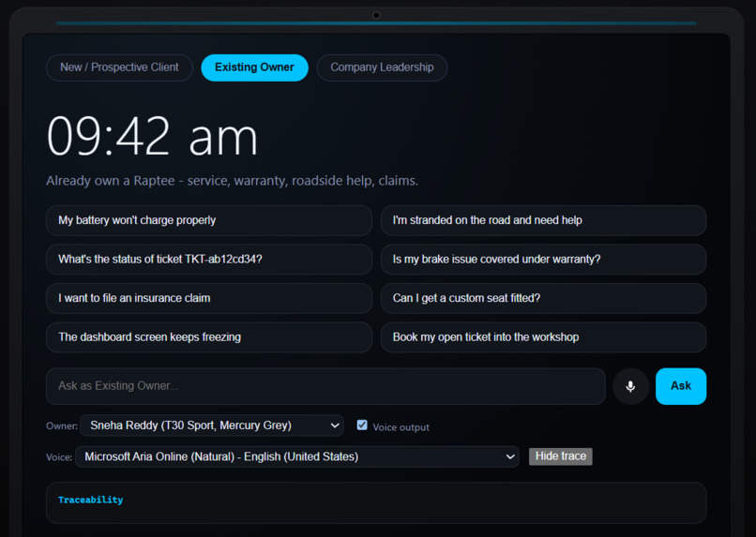Choose "Book my open ticket into the workshop"
756x537 pixels.
(543, 337)
